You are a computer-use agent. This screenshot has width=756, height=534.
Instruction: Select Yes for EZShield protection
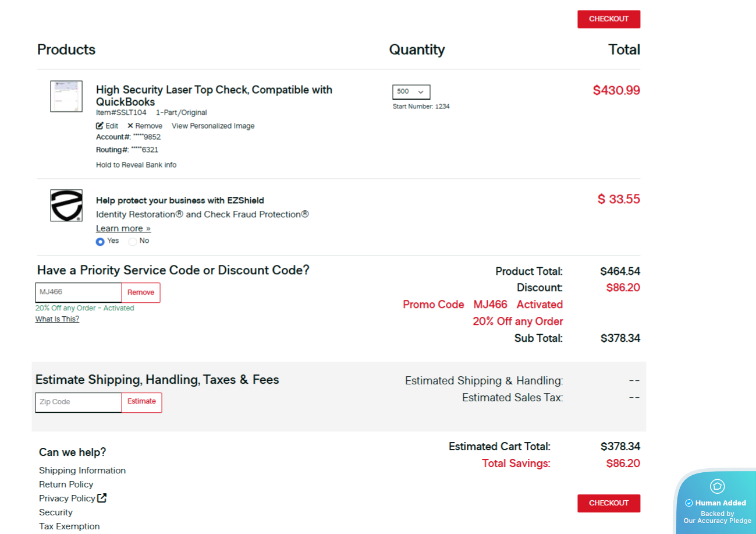[100, 241]
